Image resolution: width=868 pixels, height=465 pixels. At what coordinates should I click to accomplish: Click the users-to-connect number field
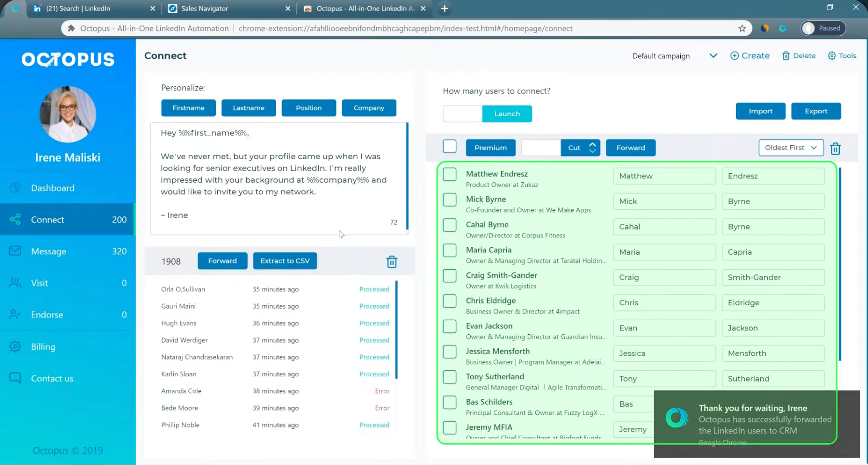coord(462,113)
